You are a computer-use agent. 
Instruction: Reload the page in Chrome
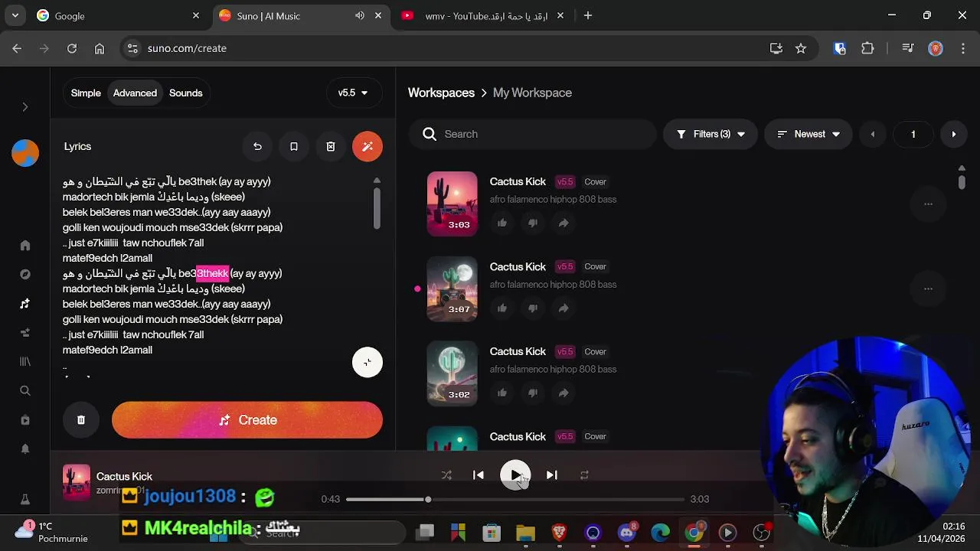coord(72,48)
